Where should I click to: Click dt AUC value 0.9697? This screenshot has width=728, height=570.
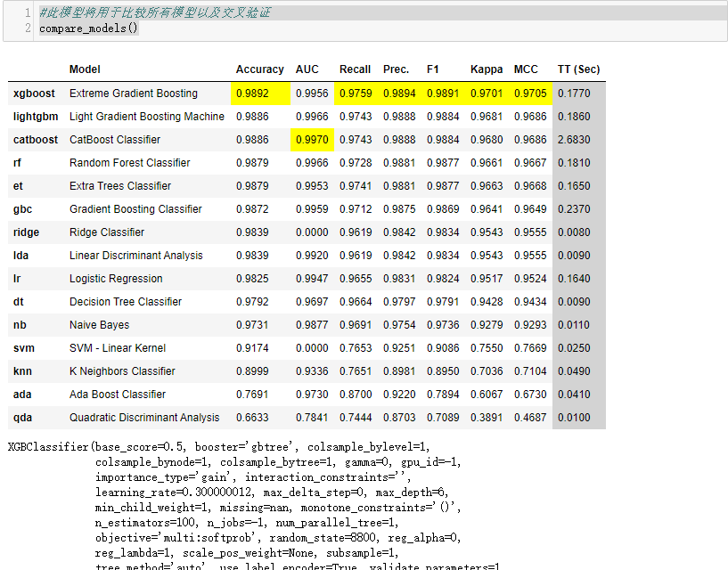coord(312,302)
